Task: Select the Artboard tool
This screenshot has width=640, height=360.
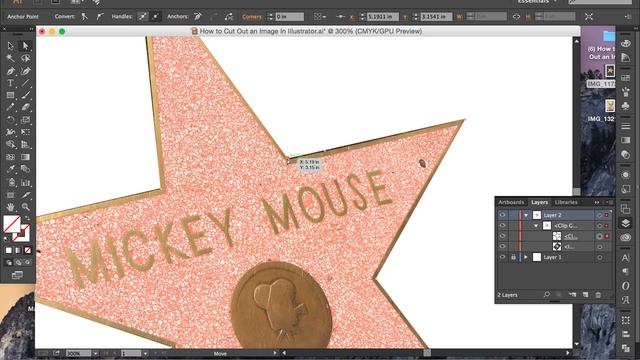Action: tap(11, 195)
